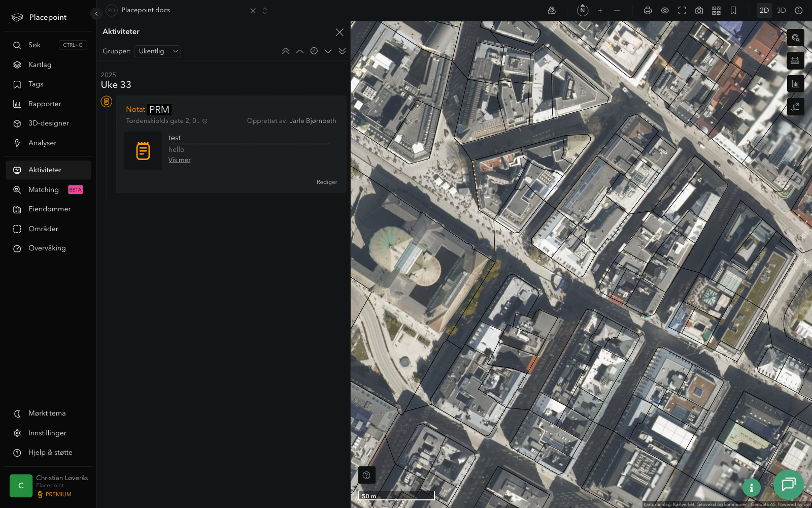Open the bookmark icon in top toolbar
Image resolution: width=812 pixels, height=508 pixels.
click(x=733, y=11)
